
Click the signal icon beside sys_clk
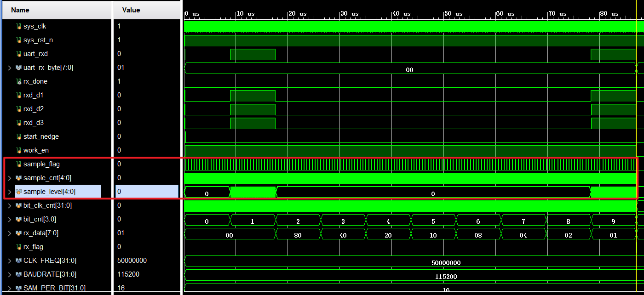point(19,26)
